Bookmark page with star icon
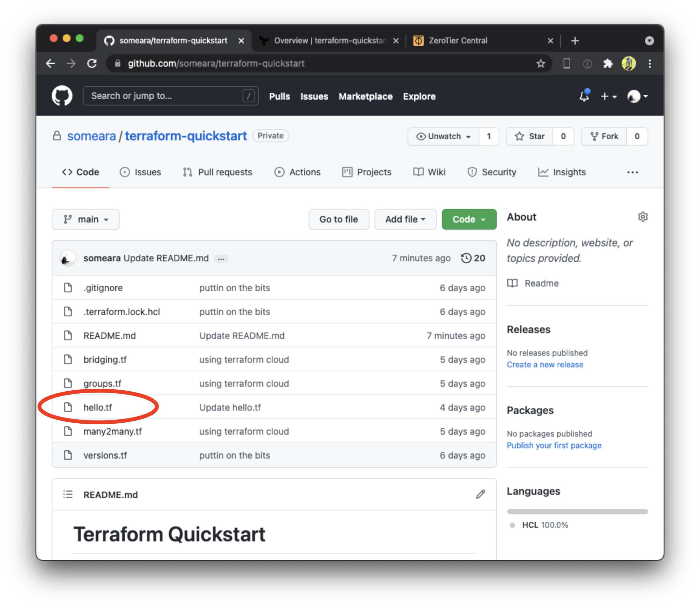 point(541,63)
